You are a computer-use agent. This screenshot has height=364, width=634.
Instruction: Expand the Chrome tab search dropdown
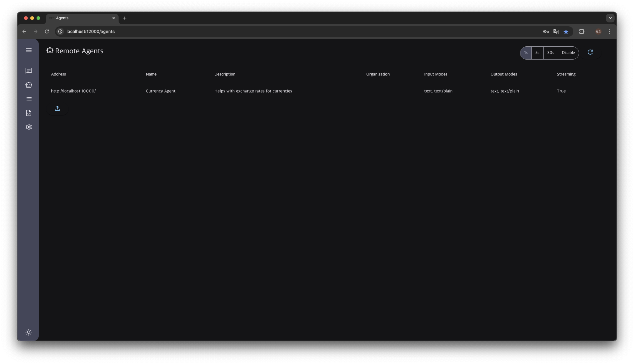click(x=610, y=18)
